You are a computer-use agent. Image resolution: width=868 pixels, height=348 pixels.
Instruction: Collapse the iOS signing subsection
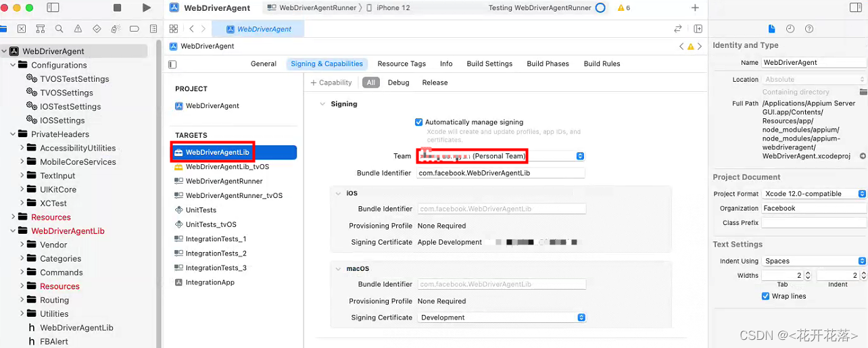pos(339,193)
